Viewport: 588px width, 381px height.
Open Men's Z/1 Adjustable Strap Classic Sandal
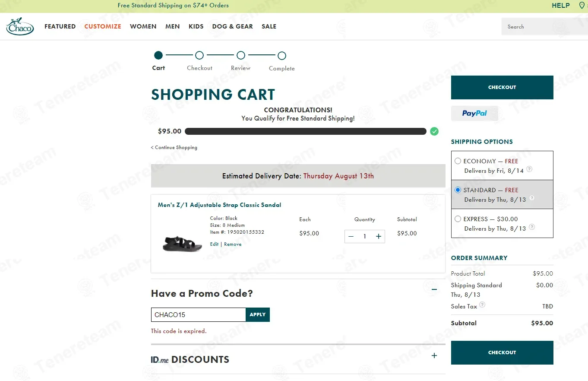[219, 205]
